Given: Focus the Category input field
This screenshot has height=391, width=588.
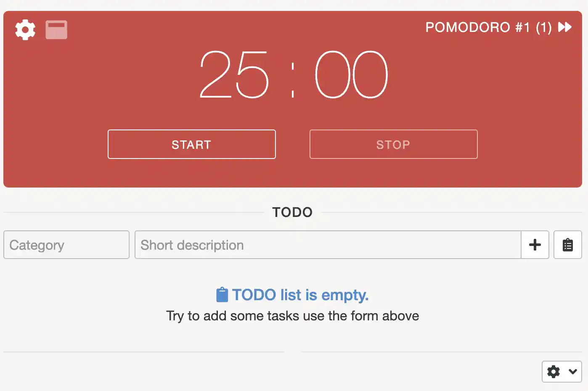Looking at the screenshot, I should (66, 245).
